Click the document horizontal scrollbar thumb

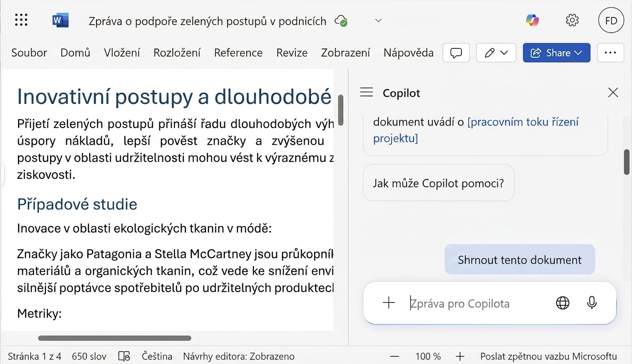coord(114,338)
